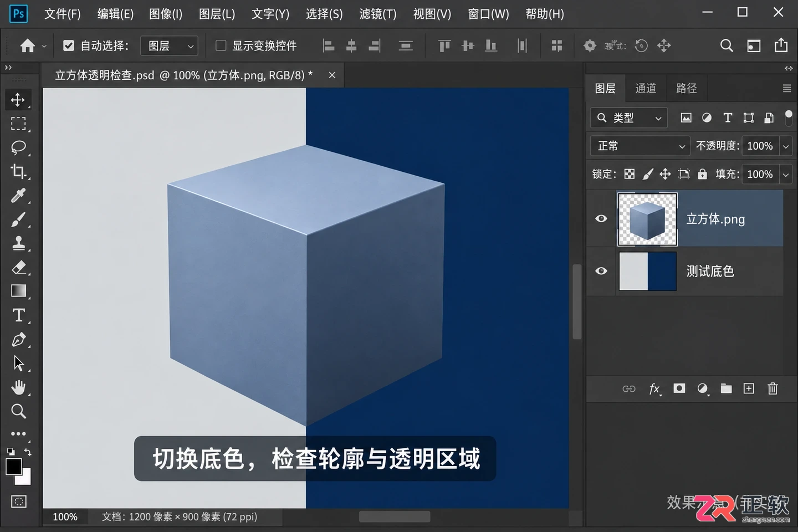Select the Zoom tool in toolbar
The height and width of the screenshot is (532, 798).
click(x=18, y=411)
